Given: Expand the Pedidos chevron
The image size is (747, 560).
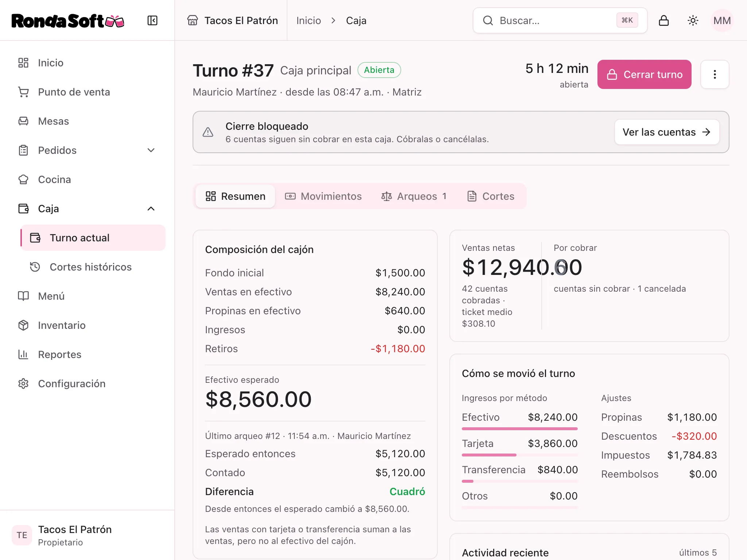Looking at the screenshot, I should 151,150.
